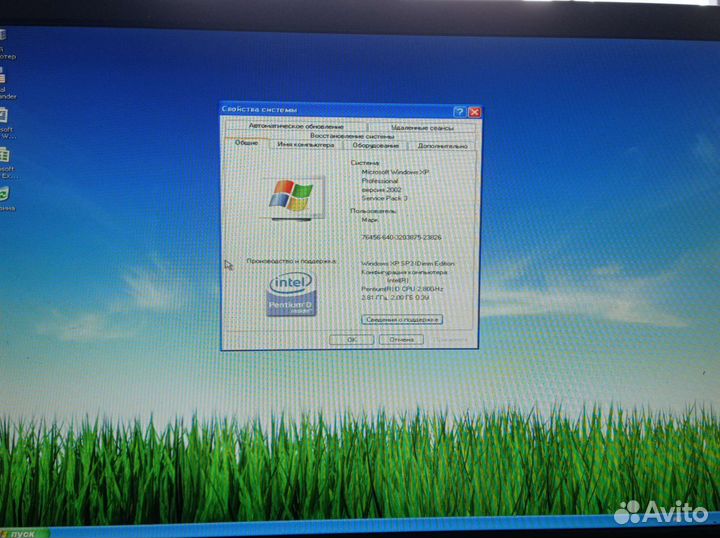The height and width of the screenshot is (538, 720).
Task: Go to the Общие tab
Action: [246, 144]
